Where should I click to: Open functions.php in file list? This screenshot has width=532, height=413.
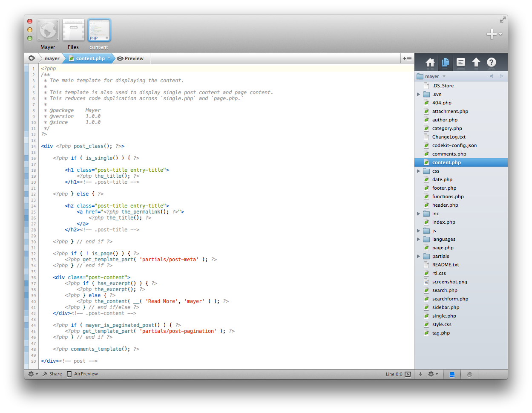pyautogui.click(x=448, y=196)
